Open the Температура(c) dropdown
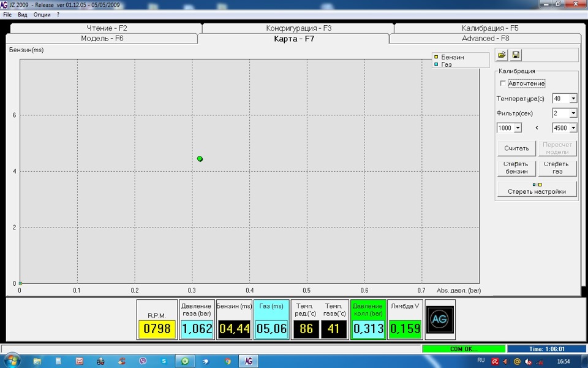The height and width of the screenshot is (368, 588). click(x=573, y=98)
